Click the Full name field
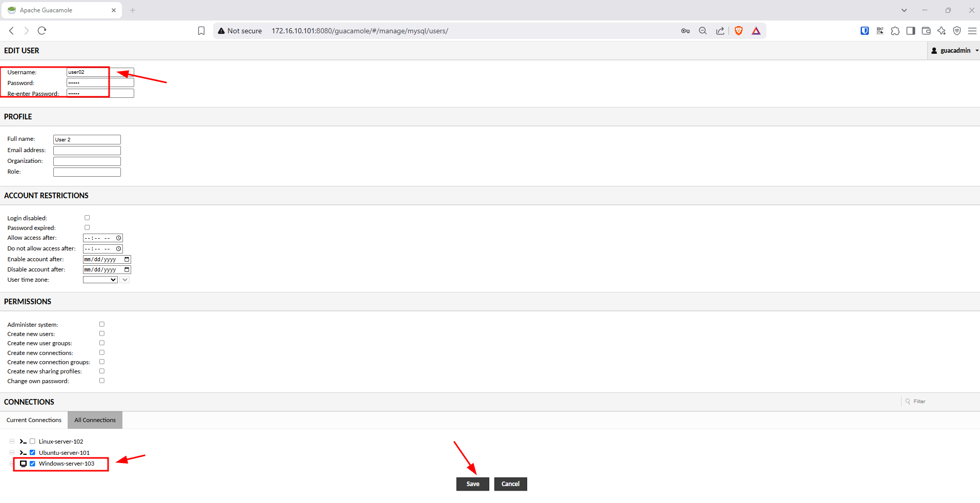 [x=87, y=139]
